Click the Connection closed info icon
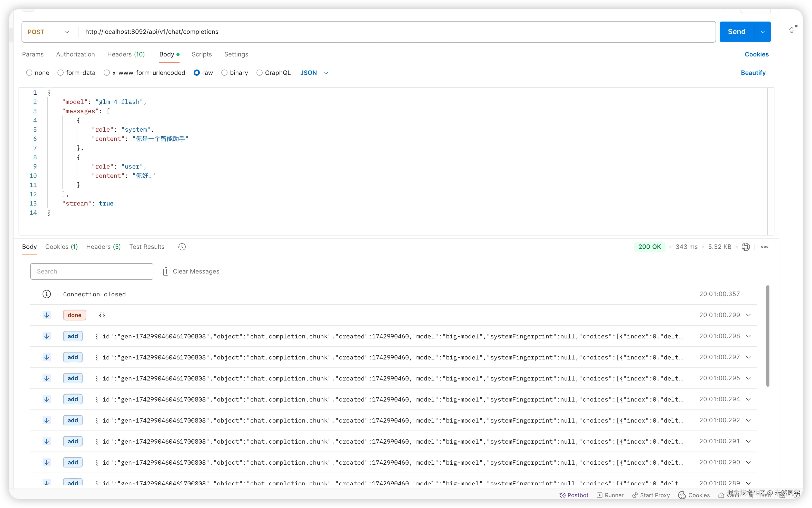This screenshot has height=508, width=812. click(47, 294)
